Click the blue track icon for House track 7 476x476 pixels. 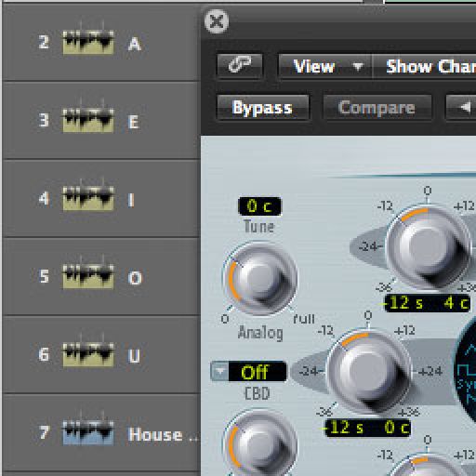click(x=88, y=432)
